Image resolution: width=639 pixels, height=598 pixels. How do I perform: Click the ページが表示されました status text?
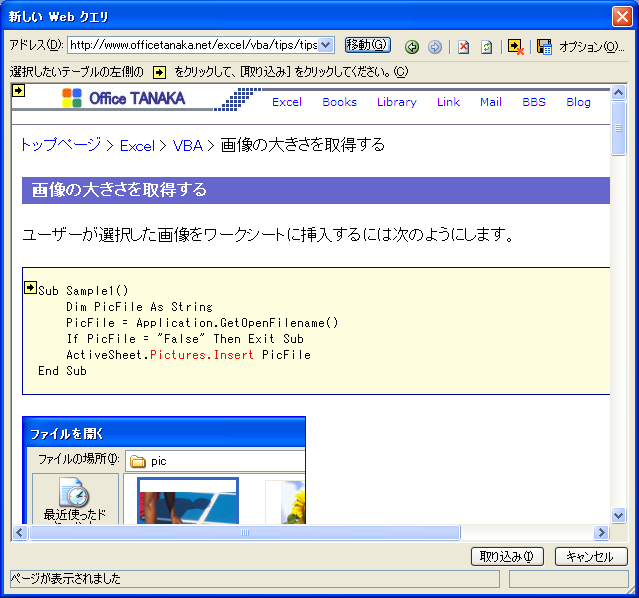[x=65, y=578]
